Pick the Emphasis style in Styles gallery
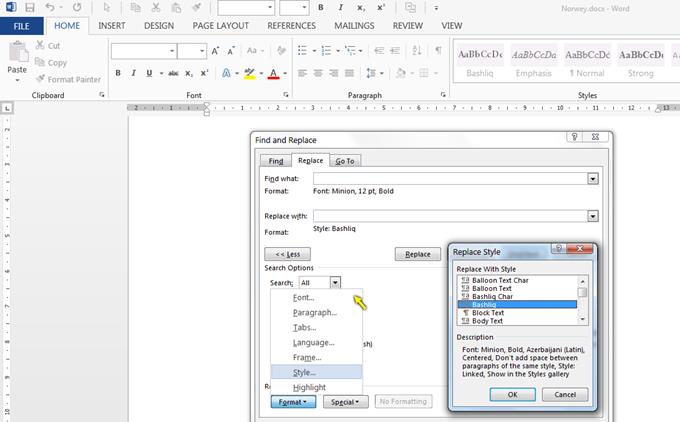Image resolution: width=680 pixels, height=422 pixels. point(533,60)
